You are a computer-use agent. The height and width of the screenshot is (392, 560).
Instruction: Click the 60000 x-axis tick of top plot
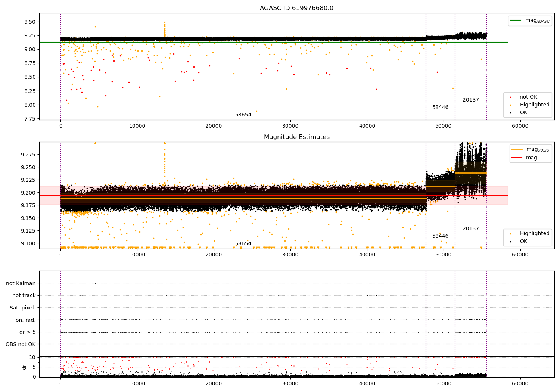(x=520, y=126)
